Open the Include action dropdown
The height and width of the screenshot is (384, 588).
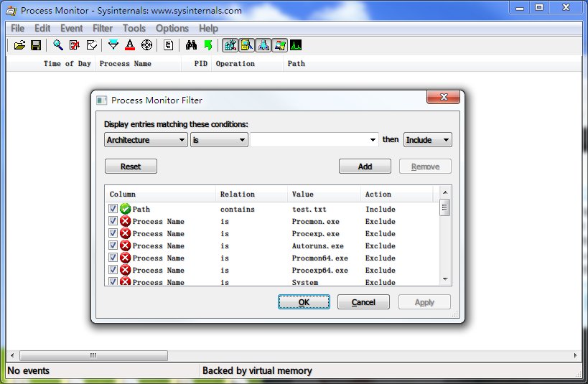427,140
